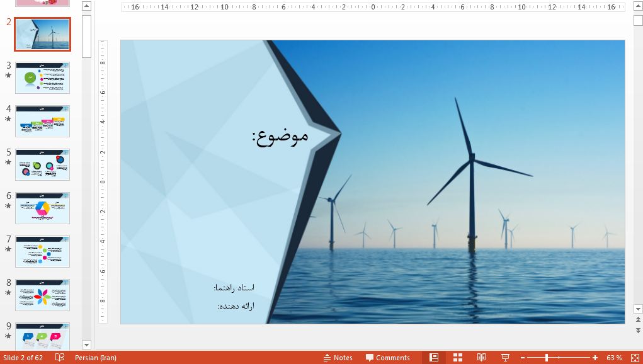Open Reading View from the status bar
The height and width of the screenshot is (364, 643).
click(x=482, y=357)
